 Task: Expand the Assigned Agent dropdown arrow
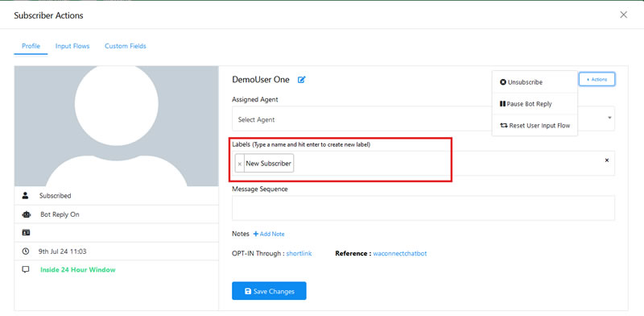610,118
